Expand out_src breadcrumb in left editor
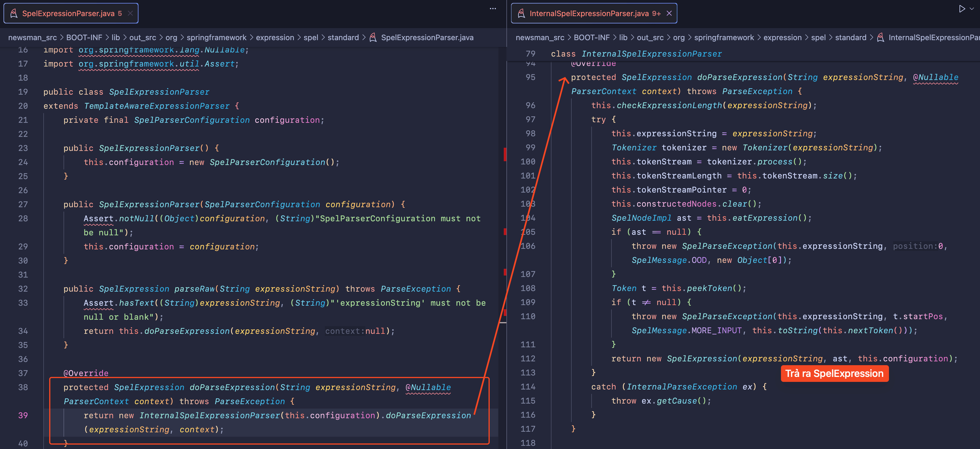 [x=143, y=37]
